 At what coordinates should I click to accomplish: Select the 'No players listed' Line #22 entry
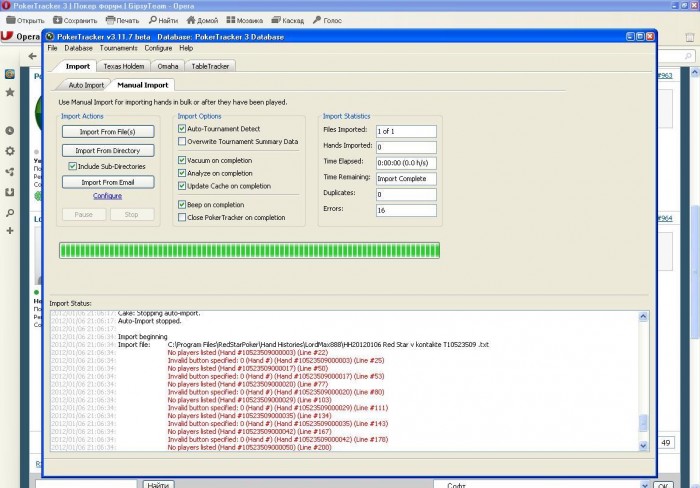[248, 352]
